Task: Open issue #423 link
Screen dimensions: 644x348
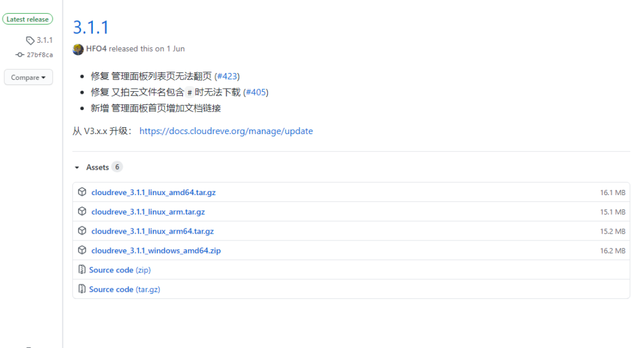Action: tap(227, 76)
